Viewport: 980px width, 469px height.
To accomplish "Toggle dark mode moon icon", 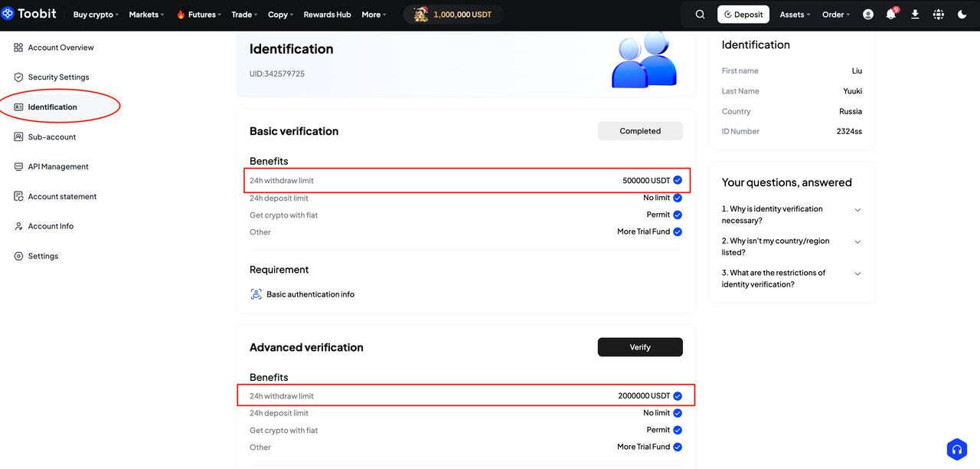I will 962,15.
